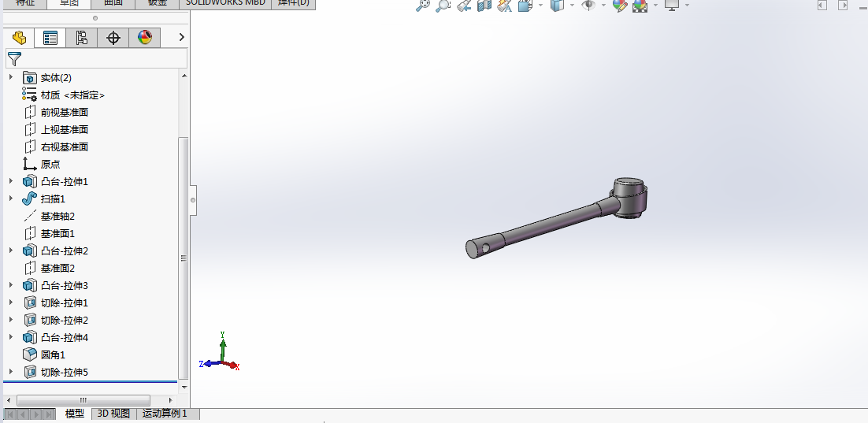
Task: Open the View Settings dropdown arrow
Action: point(687,6)
